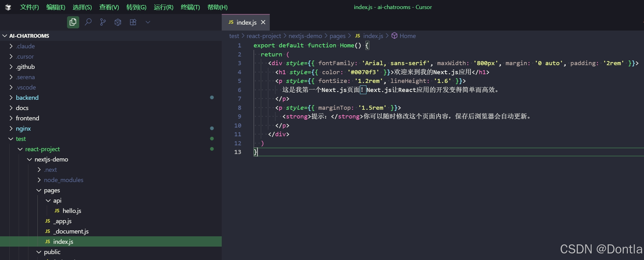Viewport: 644px width, 260px height.
Task: Select index.js in the file tree
Action: click(x=111, y=242)
